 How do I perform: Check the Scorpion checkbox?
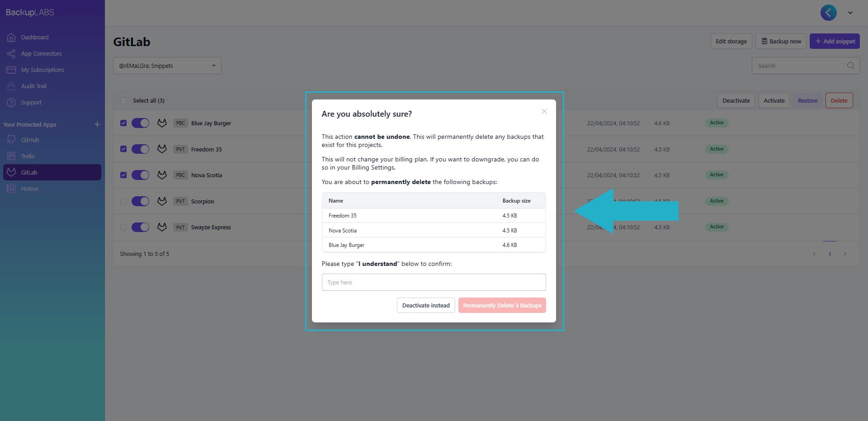coord(123,201)
